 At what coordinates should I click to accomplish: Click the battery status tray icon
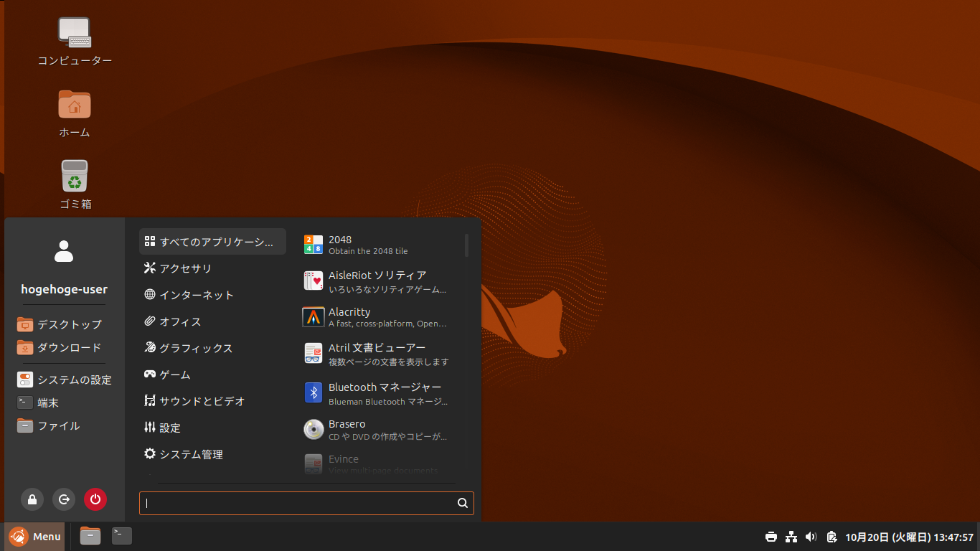pos(831,537)
